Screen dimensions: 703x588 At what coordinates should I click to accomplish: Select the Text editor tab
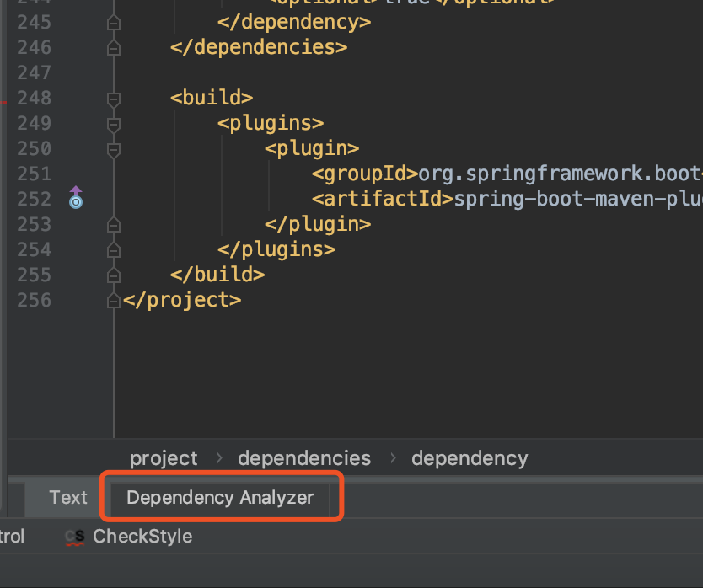68,498
